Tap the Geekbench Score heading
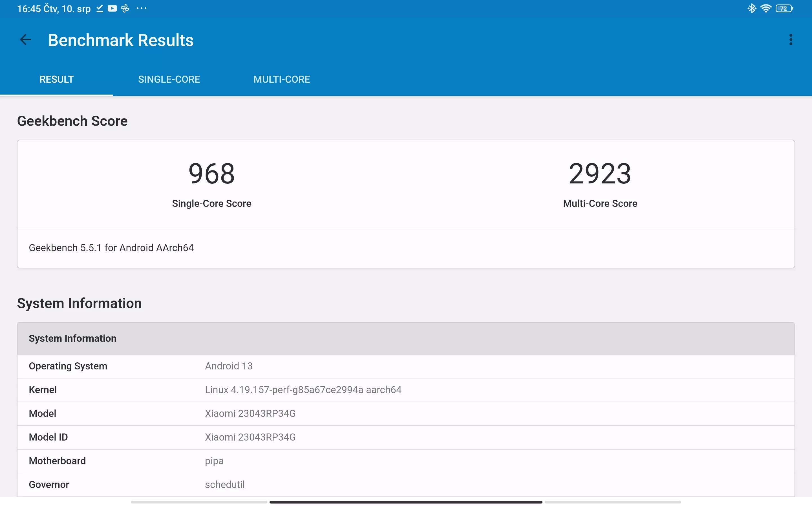812x508 pixels. pyautogui.click(x=72, y=121)
